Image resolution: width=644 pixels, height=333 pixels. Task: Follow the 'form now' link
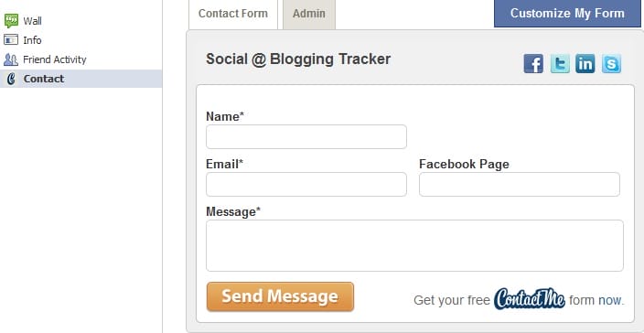(596, 300)
